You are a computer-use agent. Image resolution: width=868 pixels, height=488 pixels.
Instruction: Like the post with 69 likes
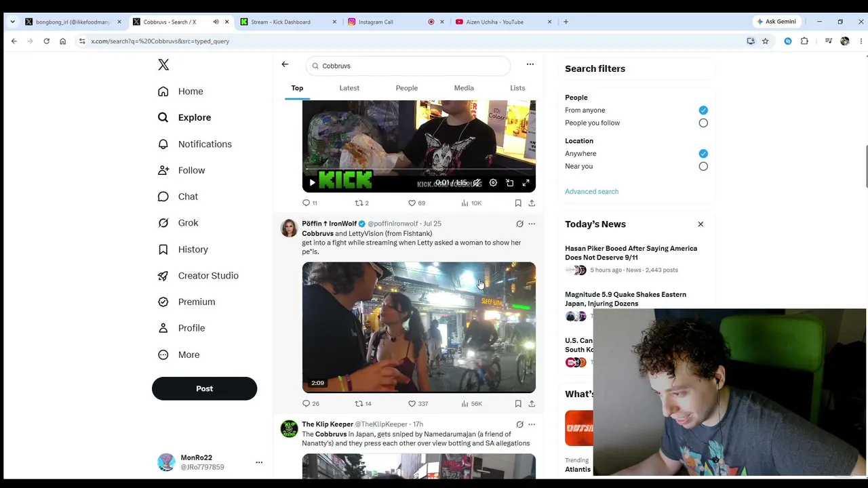click(416, 203)
